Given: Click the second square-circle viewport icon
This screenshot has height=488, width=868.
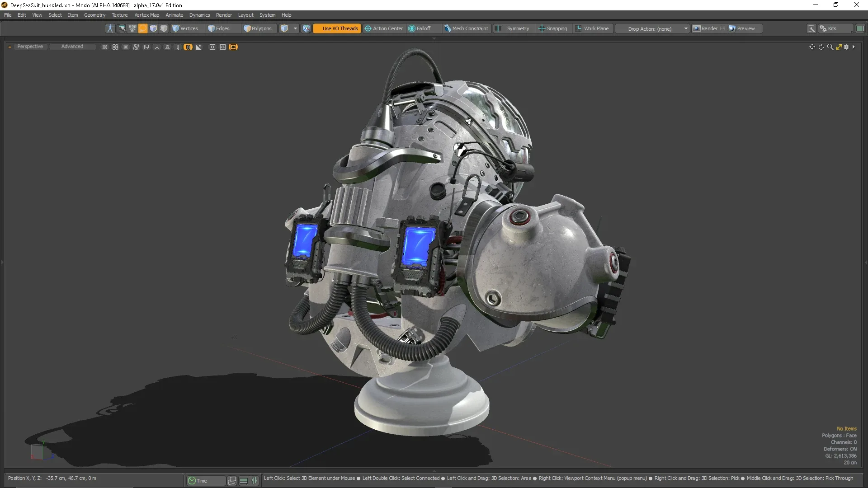Looking at the screenshot, I should [x=223, y=47].
